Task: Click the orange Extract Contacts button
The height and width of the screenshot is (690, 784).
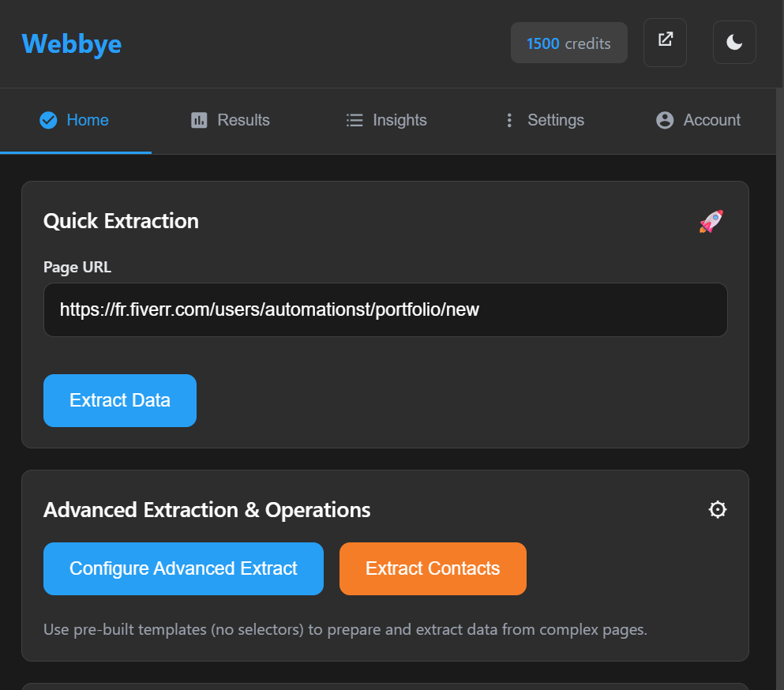Action: pos(433,568)
